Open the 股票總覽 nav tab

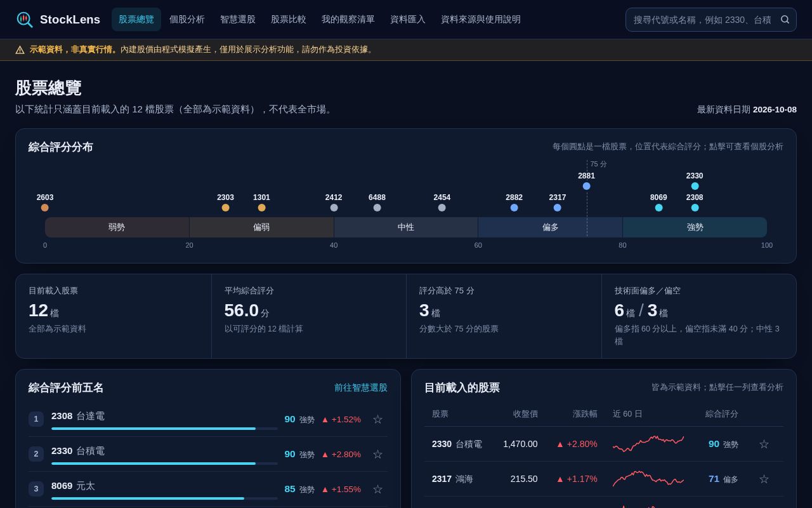pyautogui.click(x=136, y=20)
